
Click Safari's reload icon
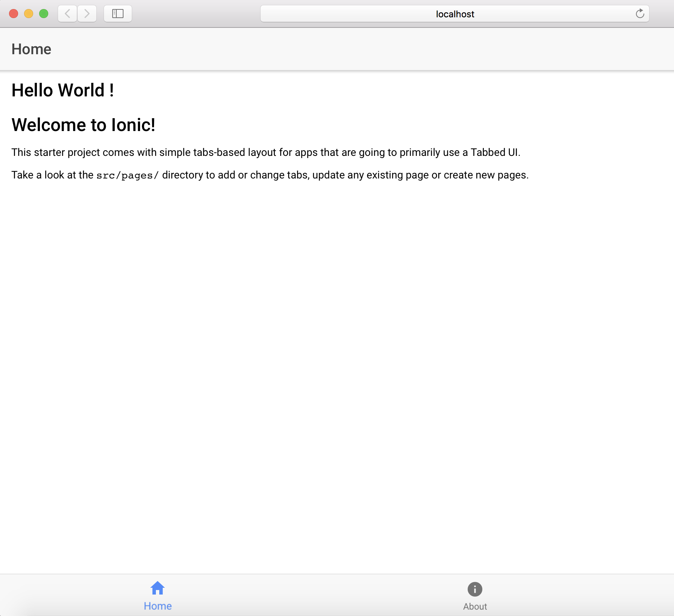coord(640,14)
